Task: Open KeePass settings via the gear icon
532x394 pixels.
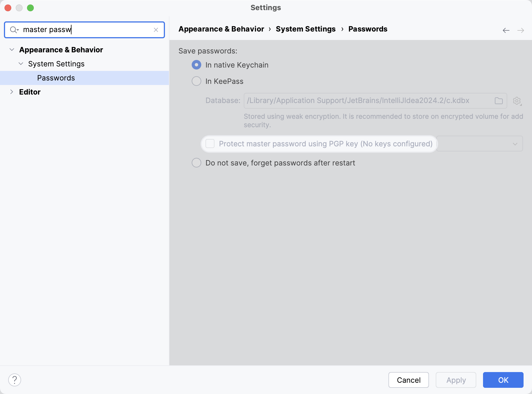Action: tap(517, 101)
